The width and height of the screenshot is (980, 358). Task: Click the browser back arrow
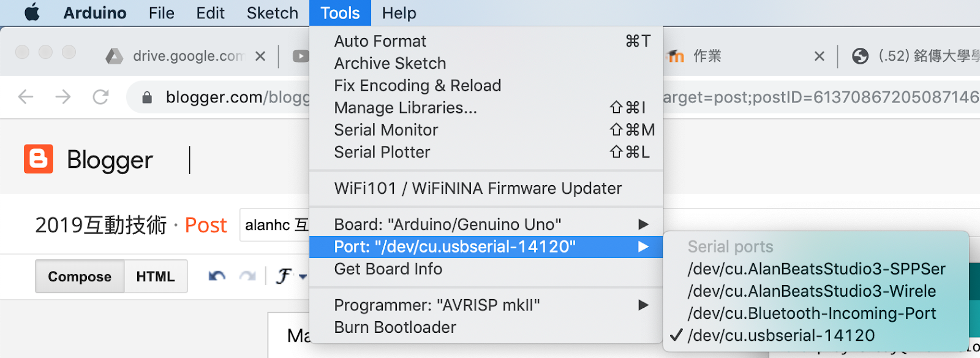pyautogui.click(x=26, y=97)
